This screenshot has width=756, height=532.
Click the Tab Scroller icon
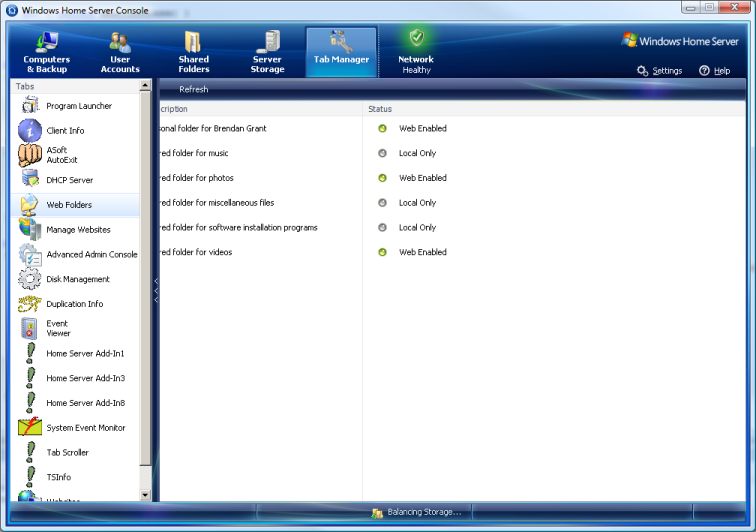pos(30,452)
